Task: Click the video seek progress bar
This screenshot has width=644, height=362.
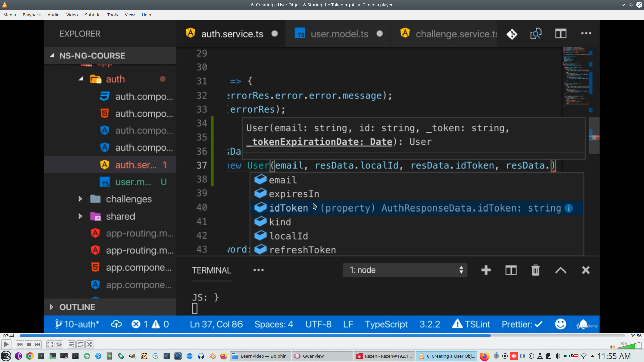Action: (322, 336)
